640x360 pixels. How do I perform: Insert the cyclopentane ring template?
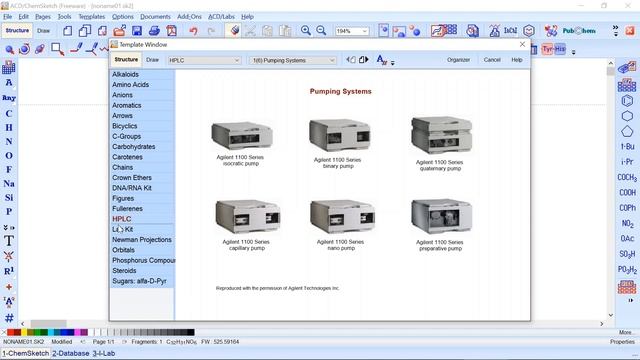pos(627,131)
